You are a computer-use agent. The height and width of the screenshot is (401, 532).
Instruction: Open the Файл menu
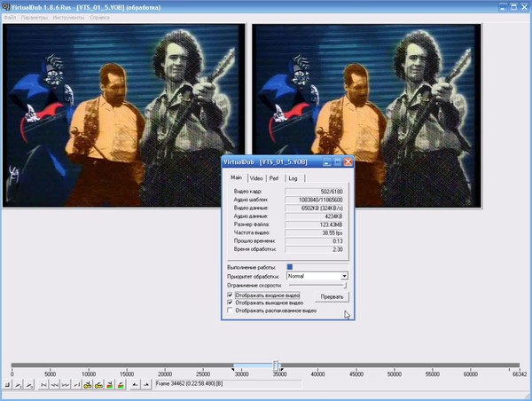[x=10, y=18]
